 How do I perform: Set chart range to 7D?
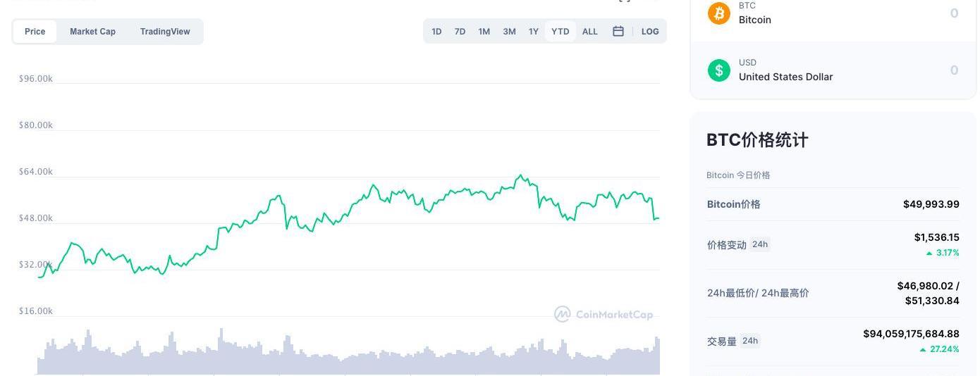(x=460, y=32)
